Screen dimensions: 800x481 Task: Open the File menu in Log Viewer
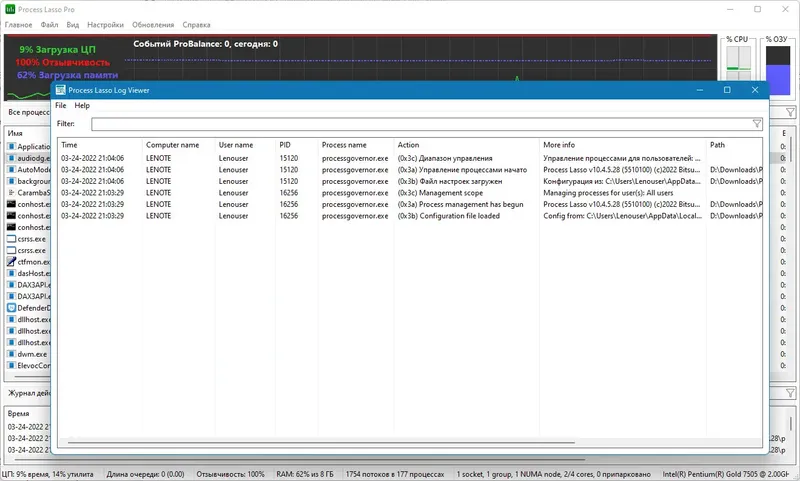click(x=61, y=106)
